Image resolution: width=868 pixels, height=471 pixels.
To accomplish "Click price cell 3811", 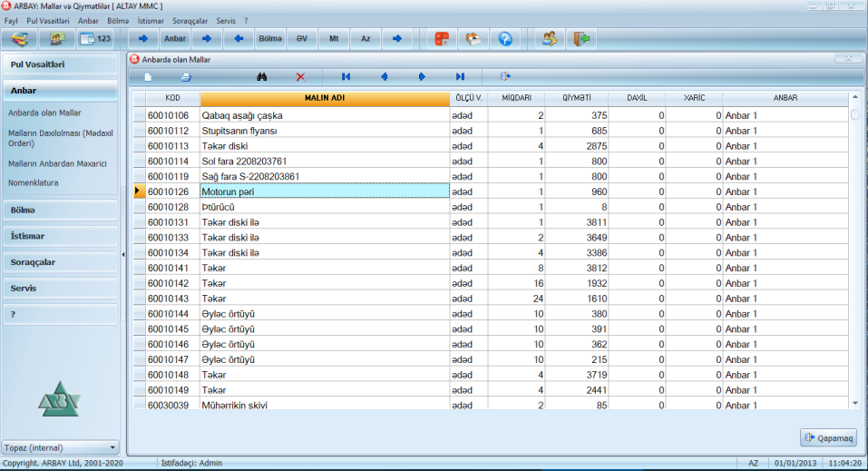I will (x=577, y=222).
